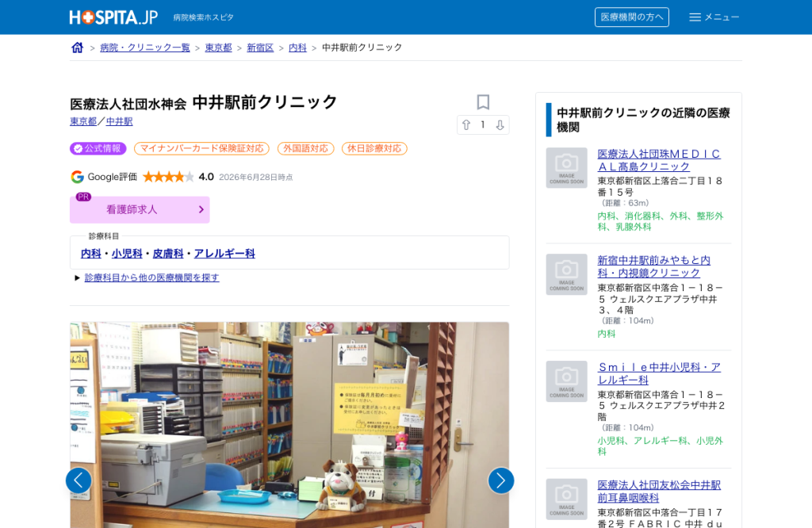Open the 東京都 breadcrumb link

pyautogui.click(x=219, y=48)
